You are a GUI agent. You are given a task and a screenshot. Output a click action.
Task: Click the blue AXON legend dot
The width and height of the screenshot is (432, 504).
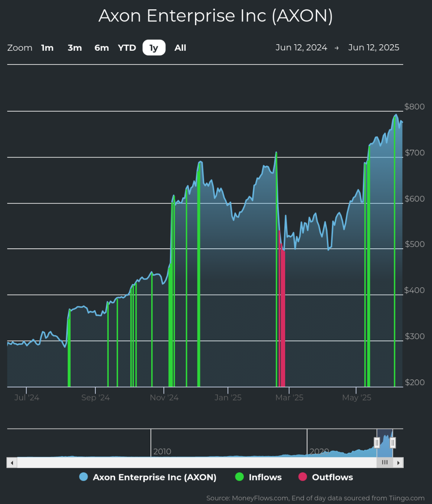pos(84,477)
